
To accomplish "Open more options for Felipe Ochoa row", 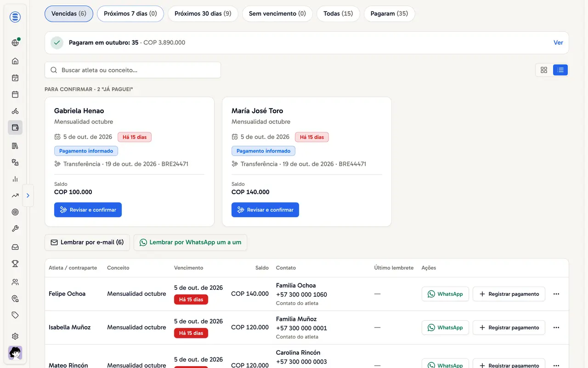I will (x=556, y=294).
